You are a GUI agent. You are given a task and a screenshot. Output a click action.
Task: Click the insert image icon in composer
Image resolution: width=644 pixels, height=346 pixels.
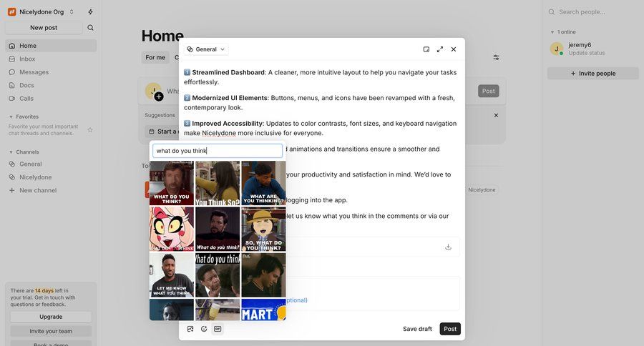[x=190, y=329]
